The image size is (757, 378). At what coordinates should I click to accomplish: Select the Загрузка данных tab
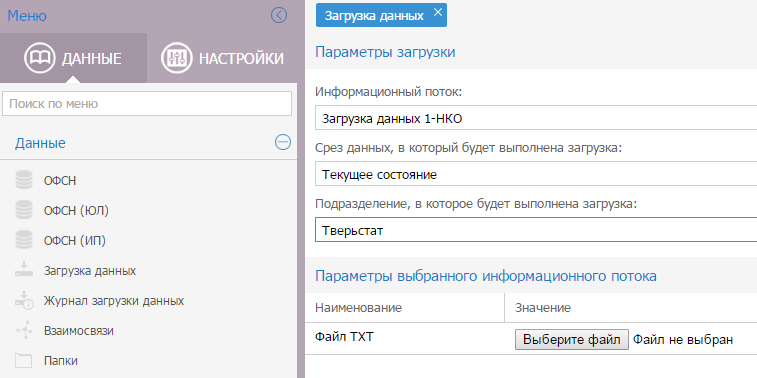point(374,15)
